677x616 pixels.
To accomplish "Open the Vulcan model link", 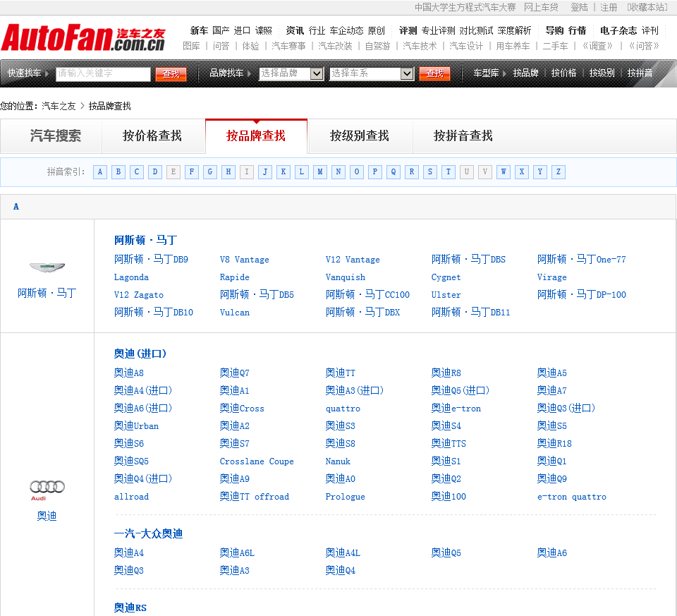I will pos(234,313).
